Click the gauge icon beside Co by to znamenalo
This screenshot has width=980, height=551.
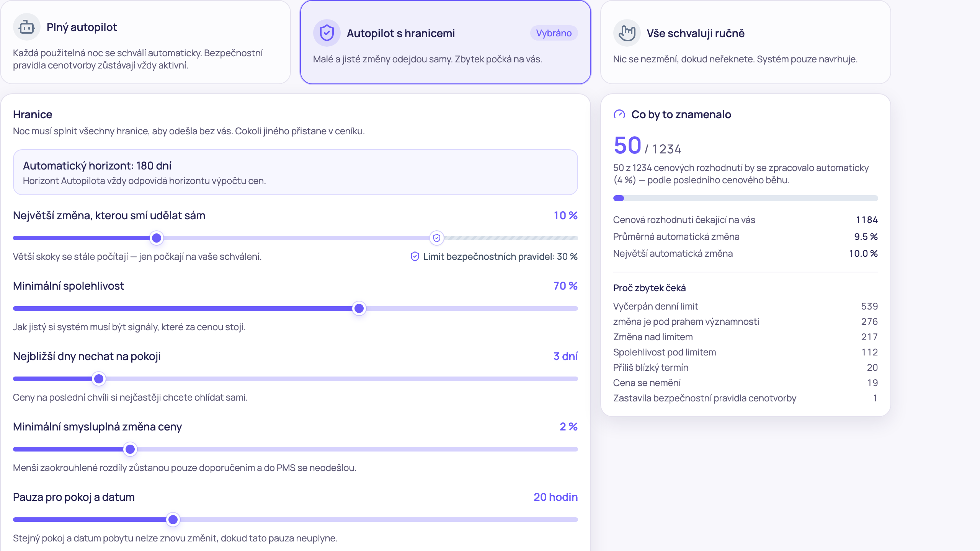(x=619, y=114)
